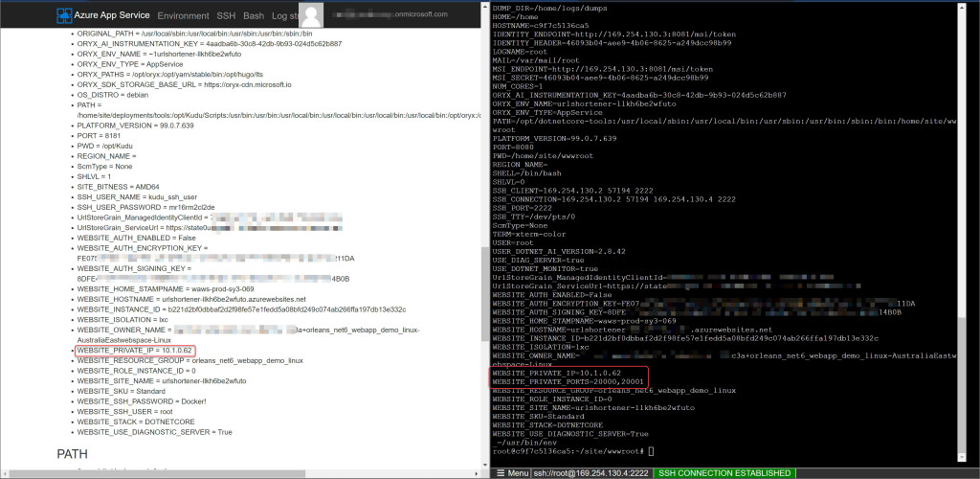Click ORIGINAL_PATH entry at top of Kudu list
This screenshot has width=980, height=479.
coord(194,34)
